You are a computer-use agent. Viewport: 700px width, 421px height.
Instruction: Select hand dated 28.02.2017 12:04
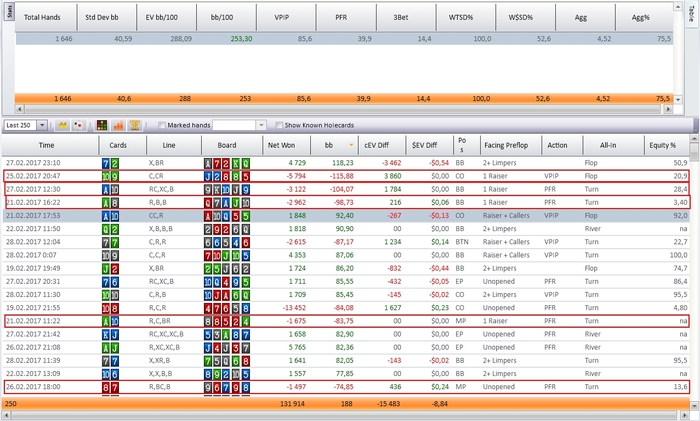(346, 242)
